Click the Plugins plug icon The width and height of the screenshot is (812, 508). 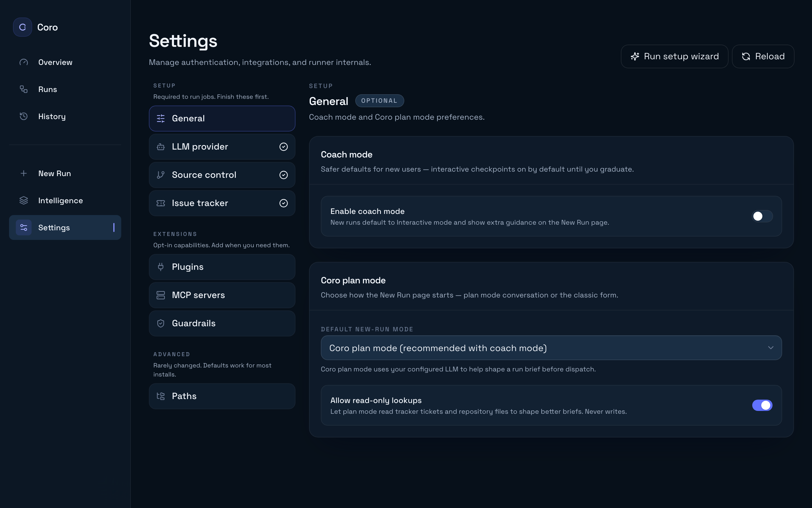(x=161, y=267)
